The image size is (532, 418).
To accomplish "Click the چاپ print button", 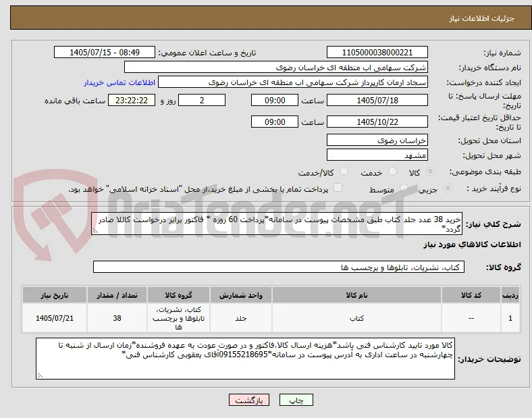I will click(x=296, y=400).
